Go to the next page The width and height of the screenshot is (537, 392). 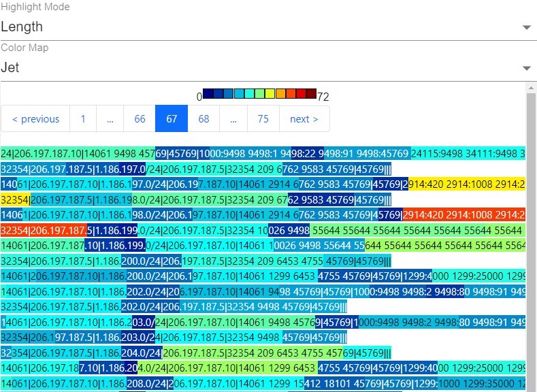pyautogui.click(x=304, y=119)
